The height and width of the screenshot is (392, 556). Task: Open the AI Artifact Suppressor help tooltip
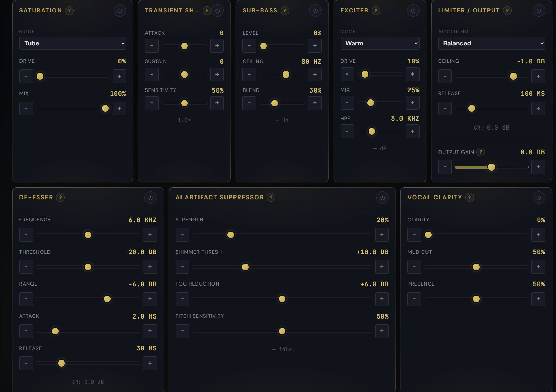coord(272,197)
